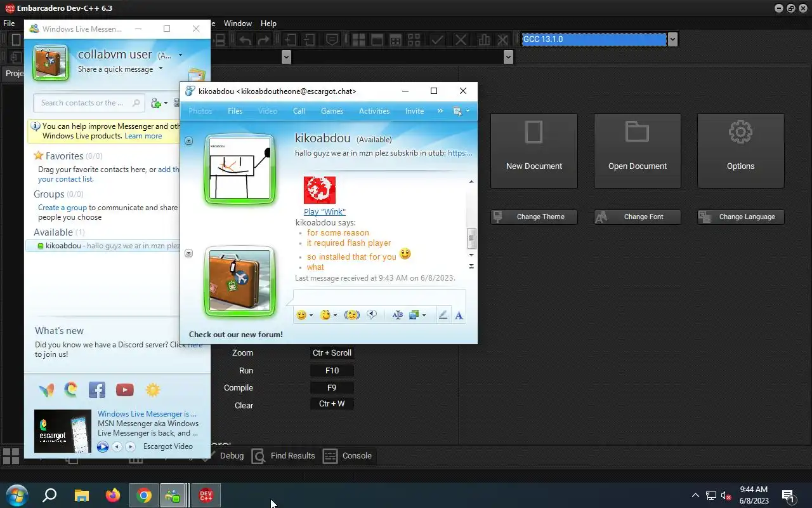Click the Play "Wink" link
The width and height of the screenshot is (812, 508).
click(325, 212)
